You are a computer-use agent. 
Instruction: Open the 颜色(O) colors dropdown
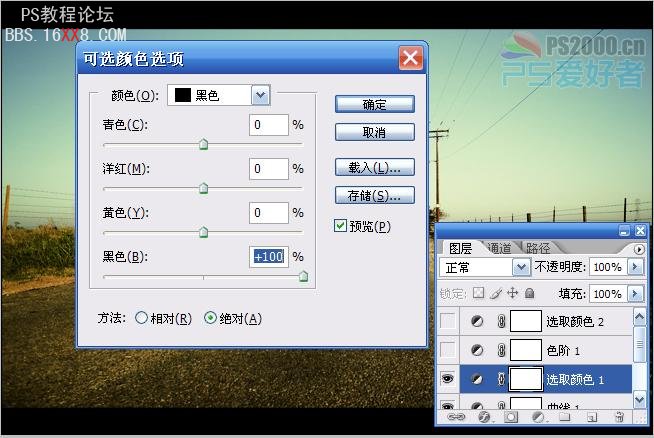tap(261, 95)
